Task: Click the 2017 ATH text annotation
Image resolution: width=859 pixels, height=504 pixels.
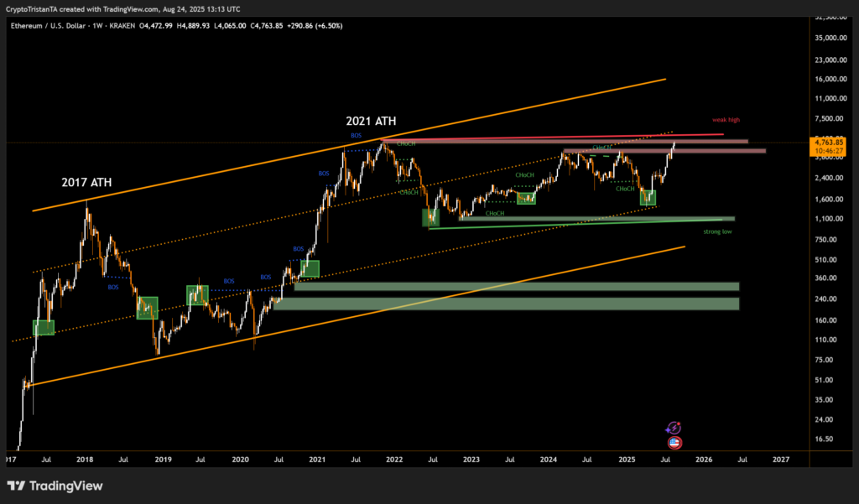Action: tap(86, 182)
